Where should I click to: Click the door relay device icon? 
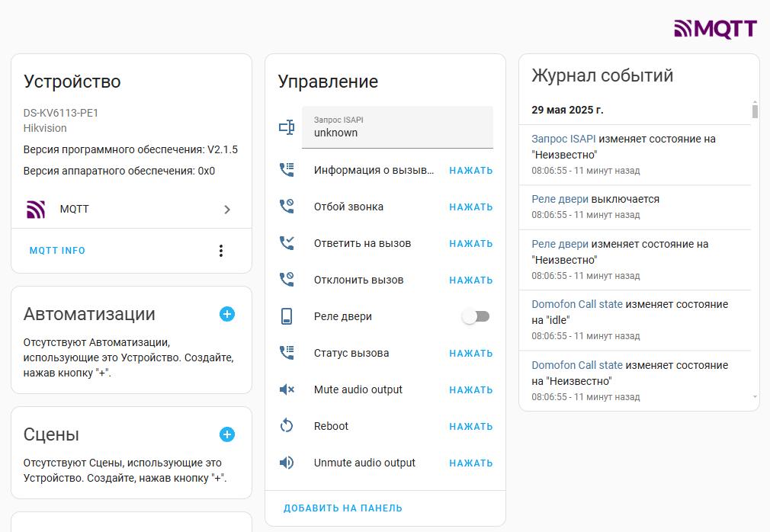[287, 316]
